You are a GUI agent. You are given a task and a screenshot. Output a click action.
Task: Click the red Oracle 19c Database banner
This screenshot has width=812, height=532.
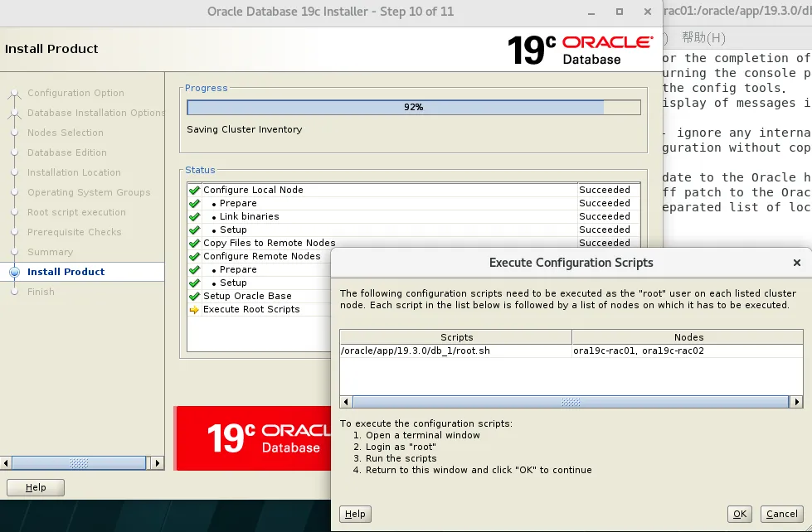coord(253,438)
